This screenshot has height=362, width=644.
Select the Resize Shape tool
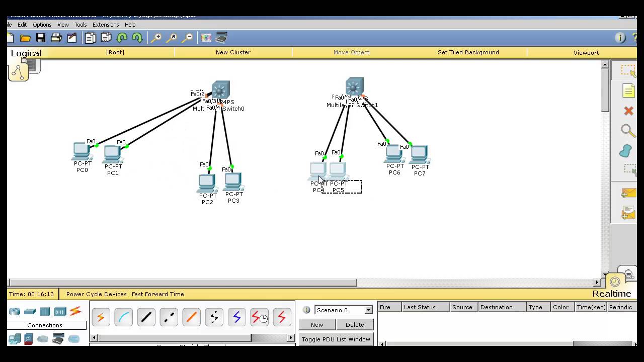coord(630,170)
